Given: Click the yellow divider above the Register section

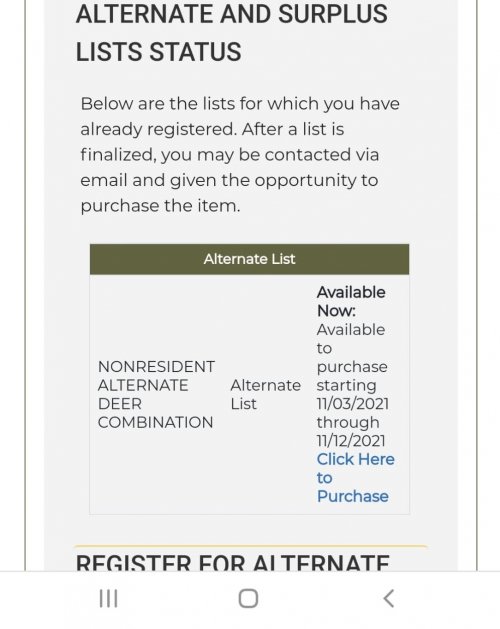Looking at the screenshot, I should pyautogui.click(x=251, y=546).
